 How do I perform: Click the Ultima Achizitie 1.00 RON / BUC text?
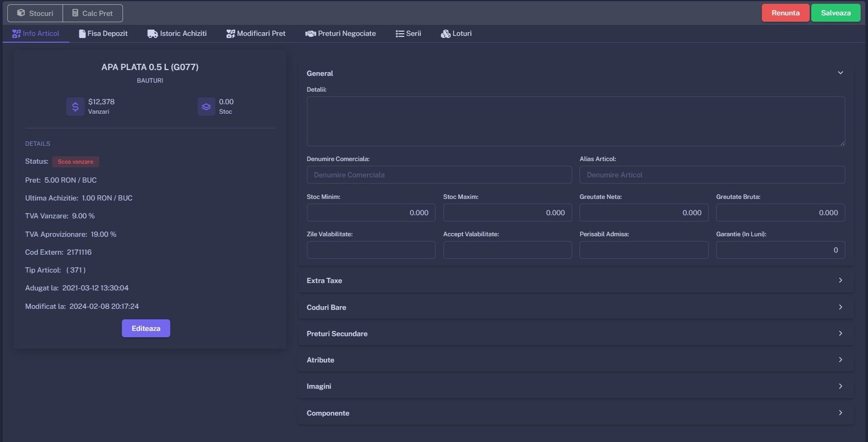click(x=79, y=198)
